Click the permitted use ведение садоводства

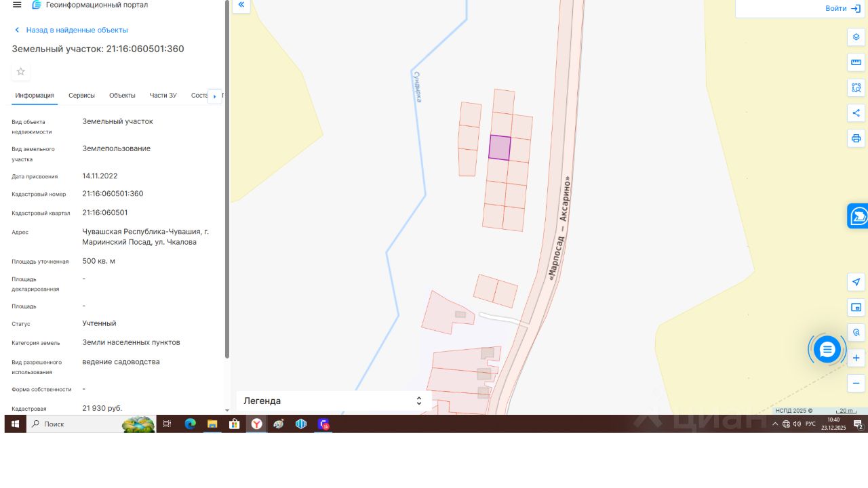121,362
